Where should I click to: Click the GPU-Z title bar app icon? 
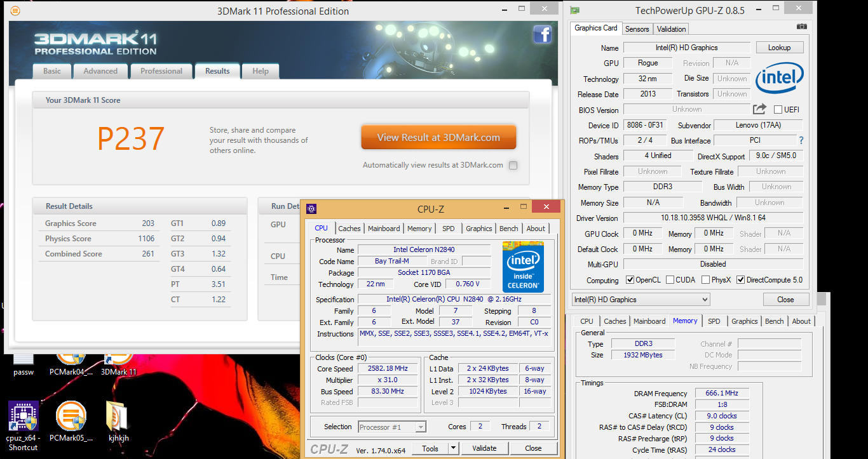575,10
